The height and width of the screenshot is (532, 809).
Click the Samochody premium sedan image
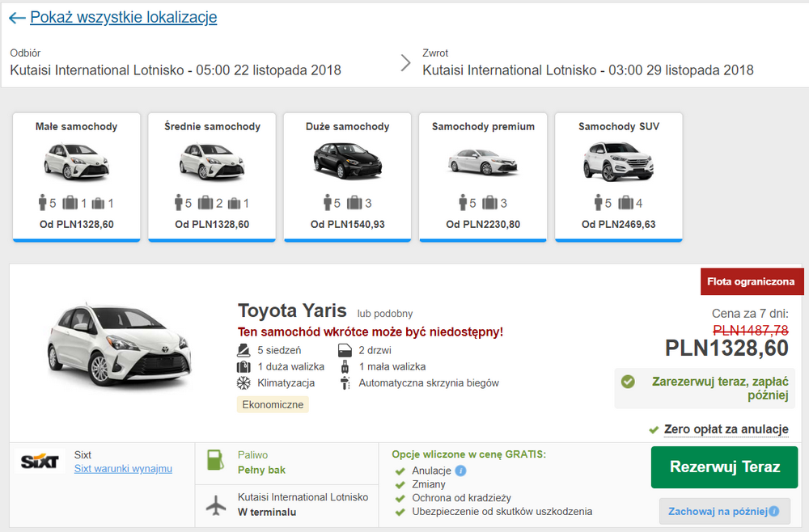tap(483, 162)
